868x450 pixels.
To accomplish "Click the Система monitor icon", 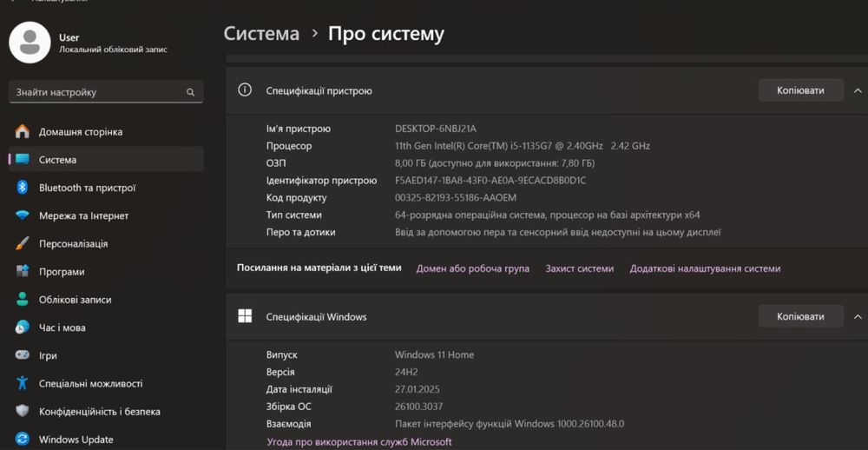I will tap(23, 160).
